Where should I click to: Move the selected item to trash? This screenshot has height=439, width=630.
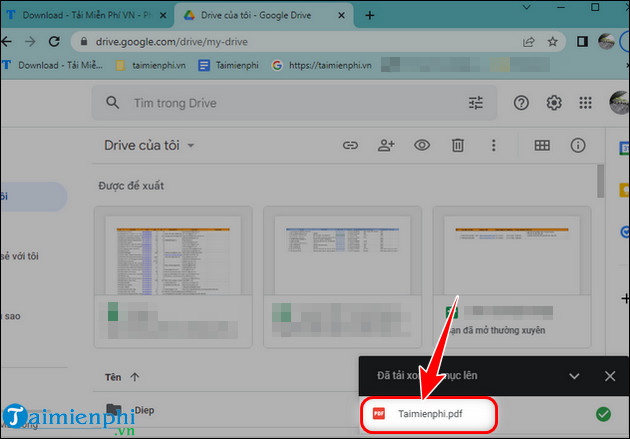coord(458,145)
